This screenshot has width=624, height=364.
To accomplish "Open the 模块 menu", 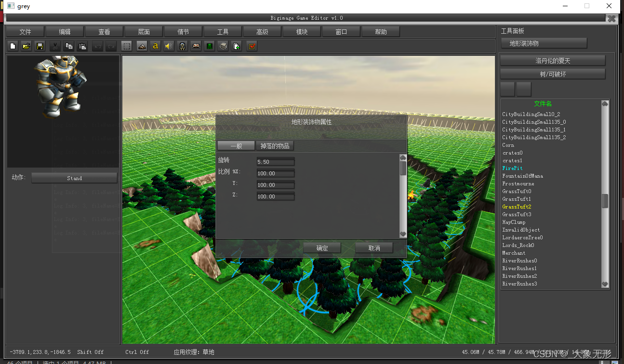I will 302,32.
